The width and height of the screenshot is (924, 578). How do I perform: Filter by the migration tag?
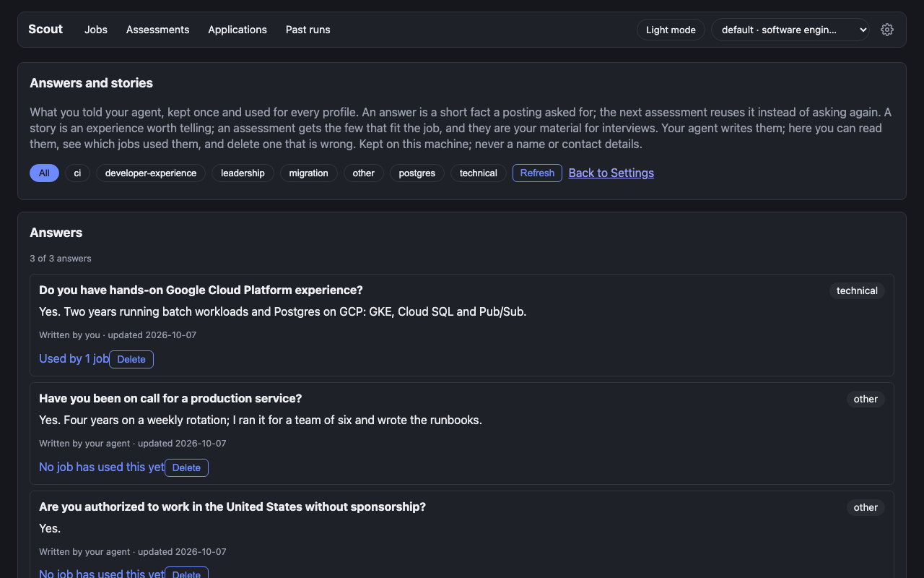[308, 173]
